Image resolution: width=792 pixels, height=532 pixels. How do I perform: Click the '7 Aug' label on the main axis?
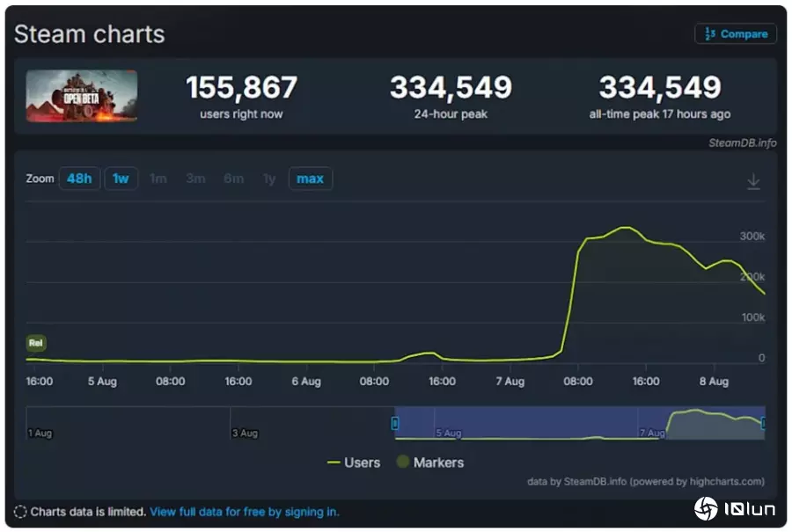click(x=510, y=382)
